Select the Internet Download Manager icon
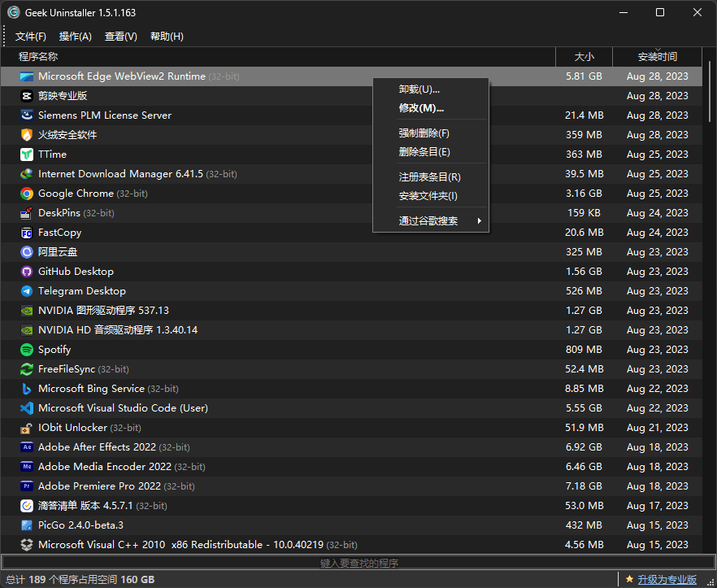 pyautogui.click(x=27, y=174)
